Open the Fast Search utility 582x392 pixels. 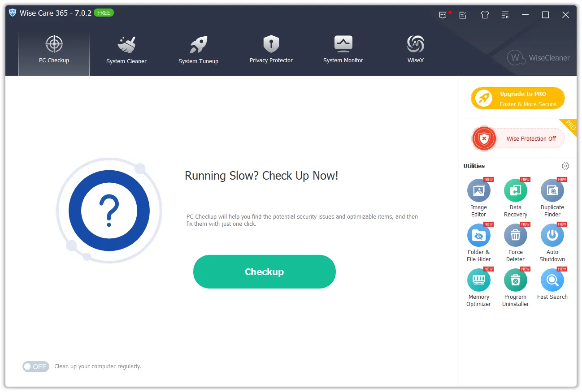pos(552,284)
